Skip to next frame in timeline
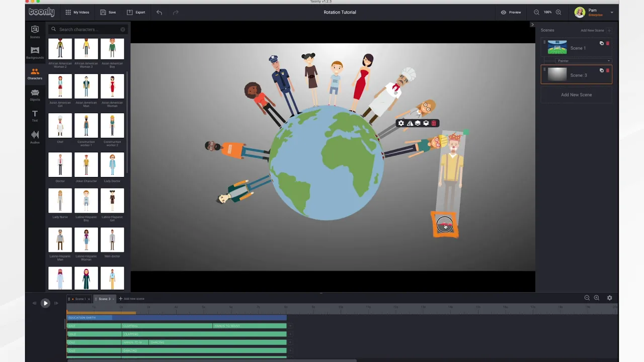The image size is (644, 362). coord(56,303)
